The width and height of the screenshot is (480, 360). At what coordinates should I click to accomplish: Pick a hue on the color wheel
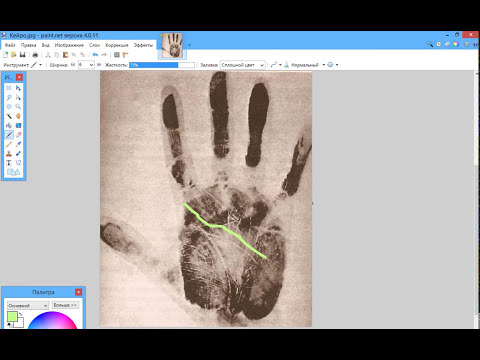tap(52, 320)
